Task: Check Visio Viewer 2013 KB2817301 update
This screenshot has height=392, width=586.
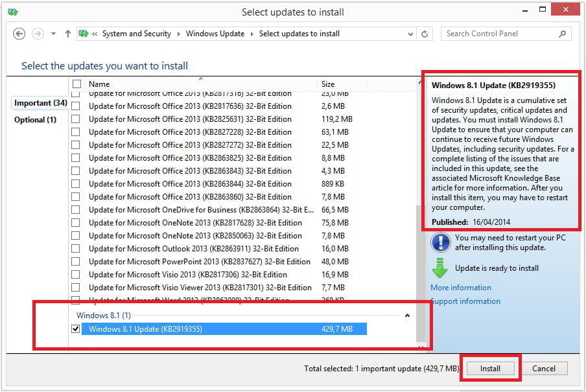Action: click(x=75, y=288)
